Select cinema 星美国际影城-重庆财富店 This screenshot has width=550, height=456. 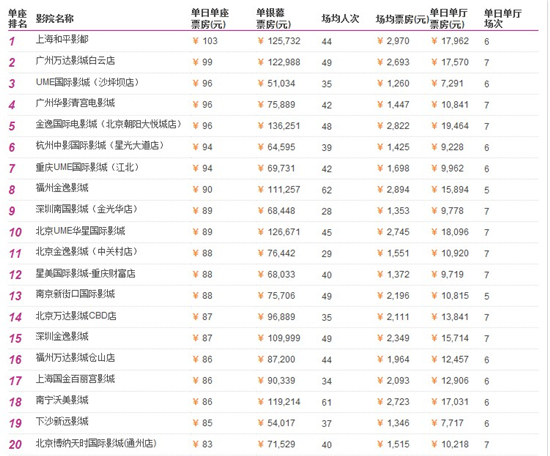pos(86,273)
